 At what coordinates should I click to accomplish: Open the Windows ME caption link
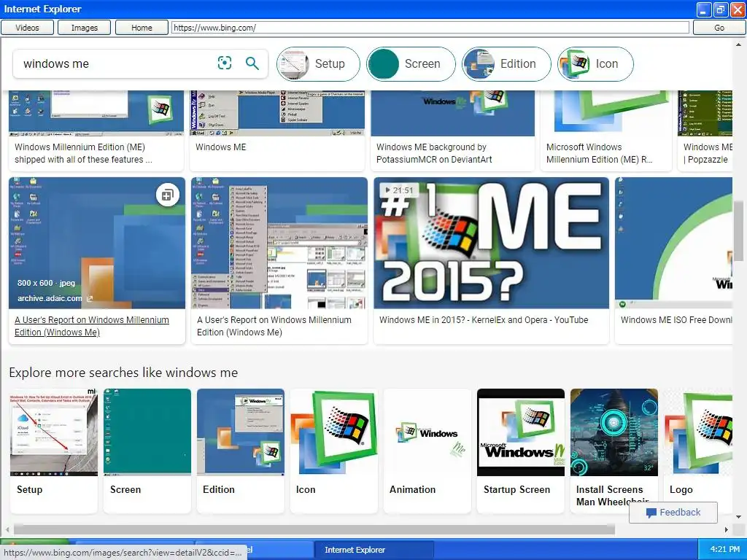pos(220,147)
